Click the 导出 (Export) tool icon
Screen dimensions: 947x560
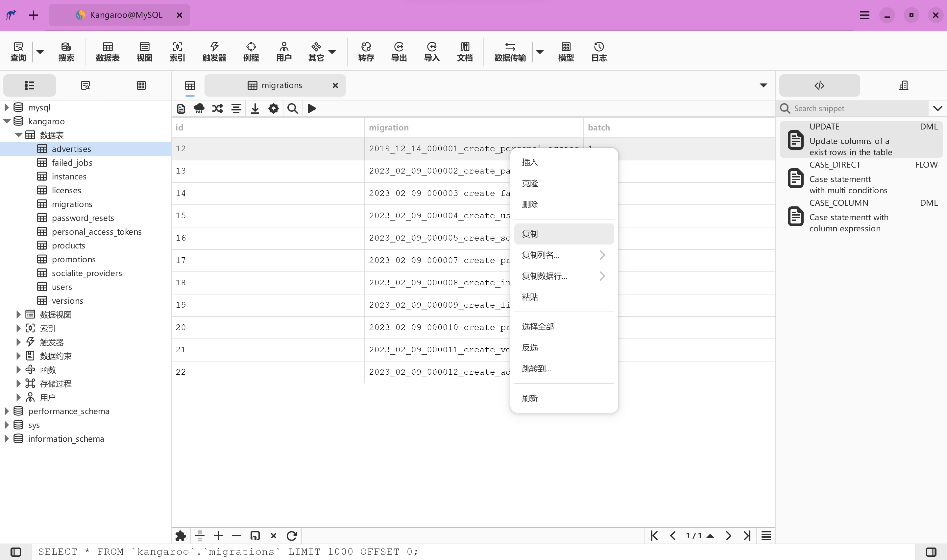[x=398, y=51]
